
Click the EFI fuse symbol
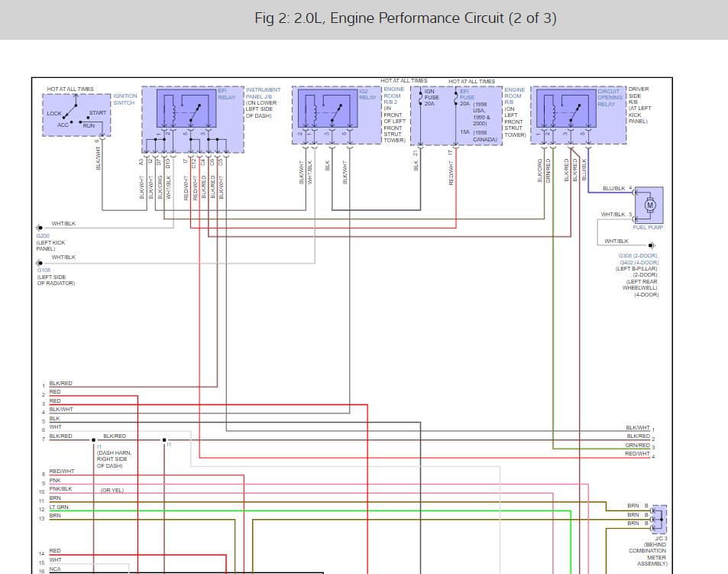(456, 99)
